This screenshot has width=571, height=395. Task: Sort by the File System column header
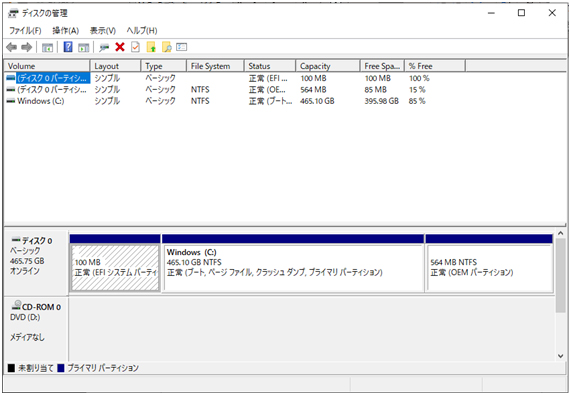(216, 66)
